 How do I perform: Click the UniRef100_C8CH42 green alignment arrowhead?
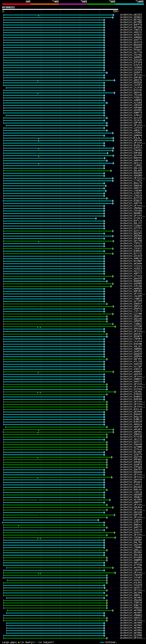point(115,392)
